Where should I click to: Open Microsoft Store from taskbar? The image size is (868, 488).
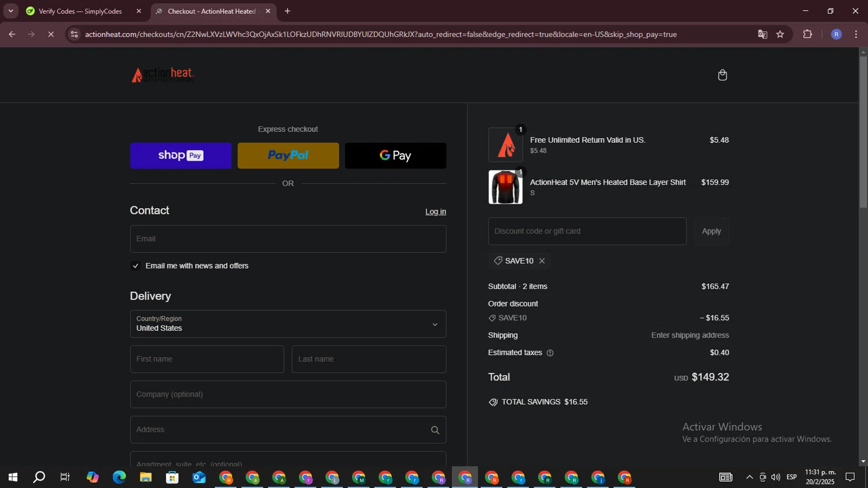point(172,477)
